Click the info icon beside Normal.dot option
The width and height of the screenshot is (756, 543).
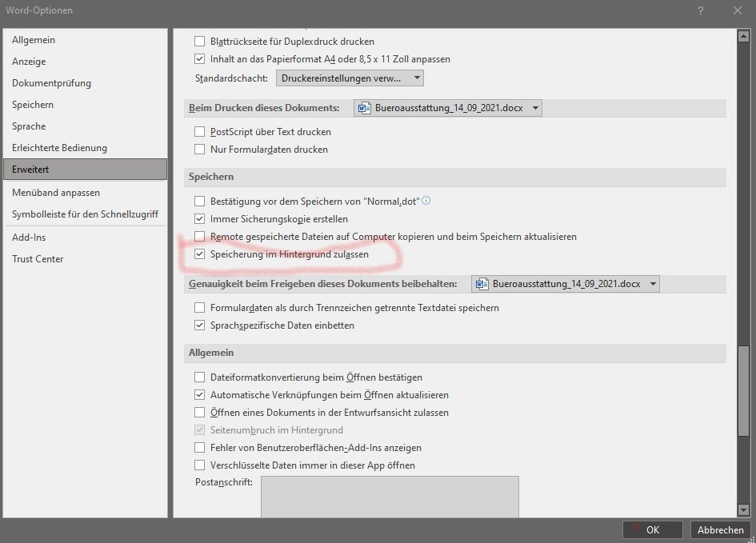coord(426,201)
